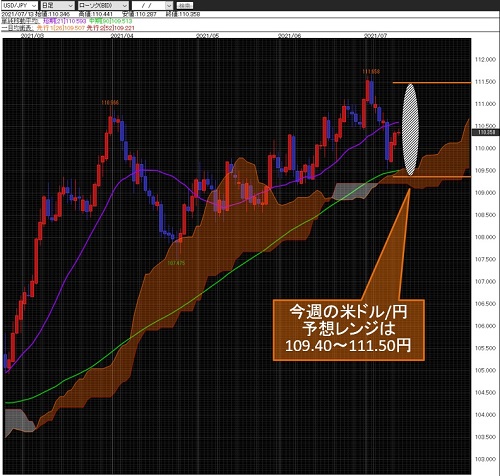Click the 103.000 price axis label
Image resolution: width=500 pixels, height=476 pixels.
(x=485, y=459)
